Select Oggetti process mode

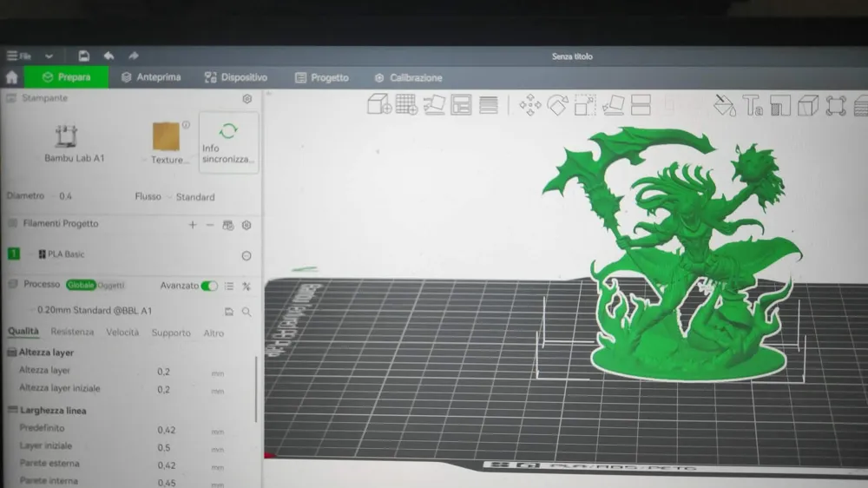111,286
